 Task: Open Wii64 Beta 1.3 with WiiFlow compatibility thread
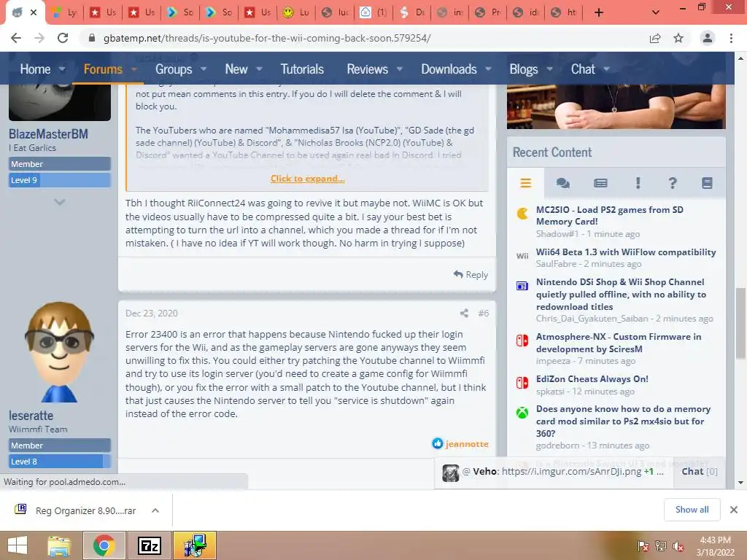tap(625, 252)
